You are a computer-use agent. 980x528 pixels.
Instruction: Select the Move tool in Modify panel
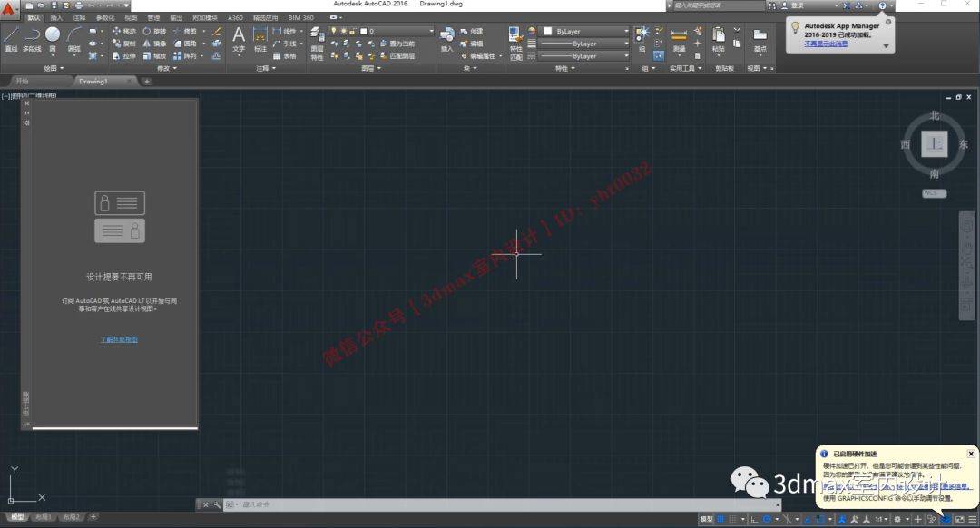tap(121, 32)
